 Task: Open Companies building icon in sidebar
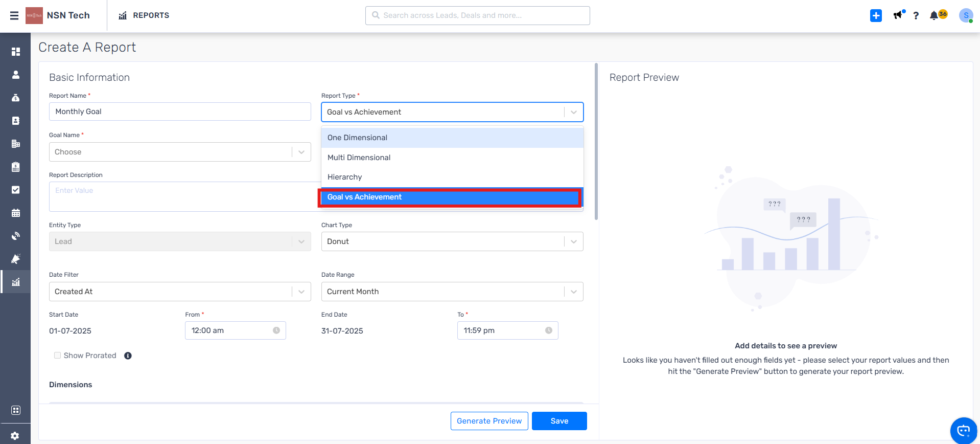[x=16, y=144]
